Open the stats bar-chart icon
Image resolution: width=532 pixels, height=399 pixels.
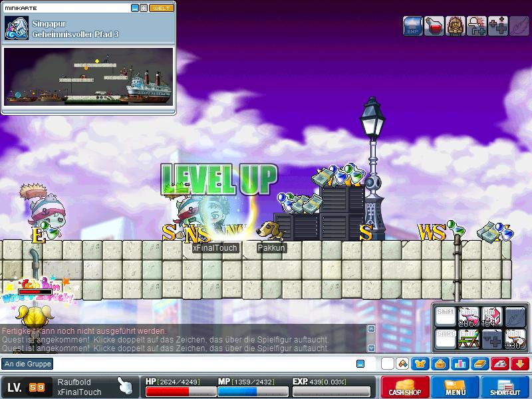click(x=460, y=364)
